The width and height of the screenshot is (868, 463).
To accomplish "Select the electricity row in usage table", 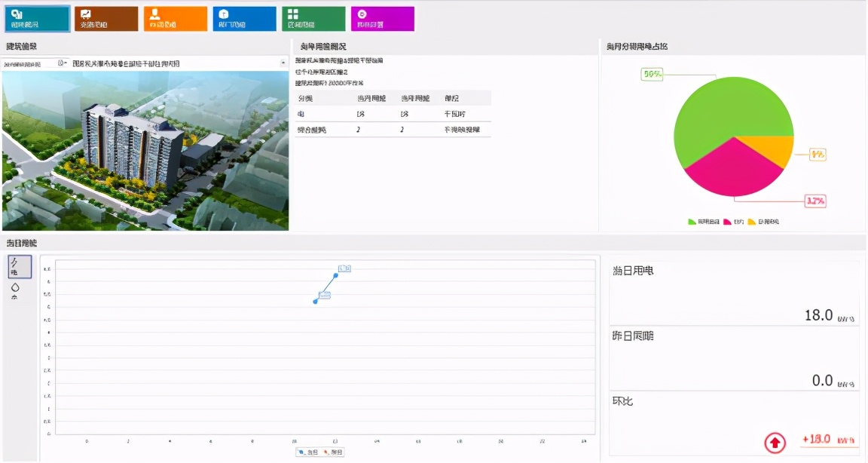I will (x=393, y=114).
